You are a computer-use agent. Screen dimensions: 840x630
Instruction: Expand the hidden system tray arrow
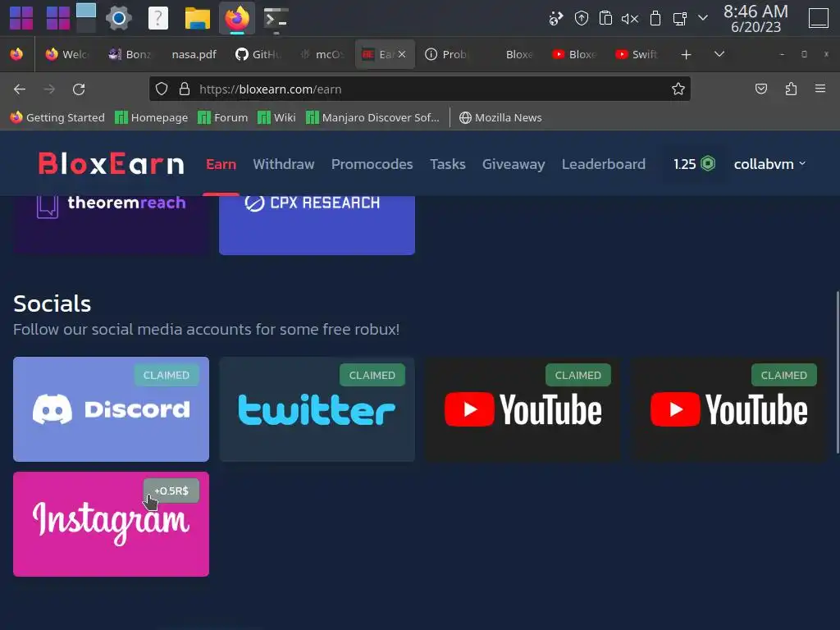point(703,18)
